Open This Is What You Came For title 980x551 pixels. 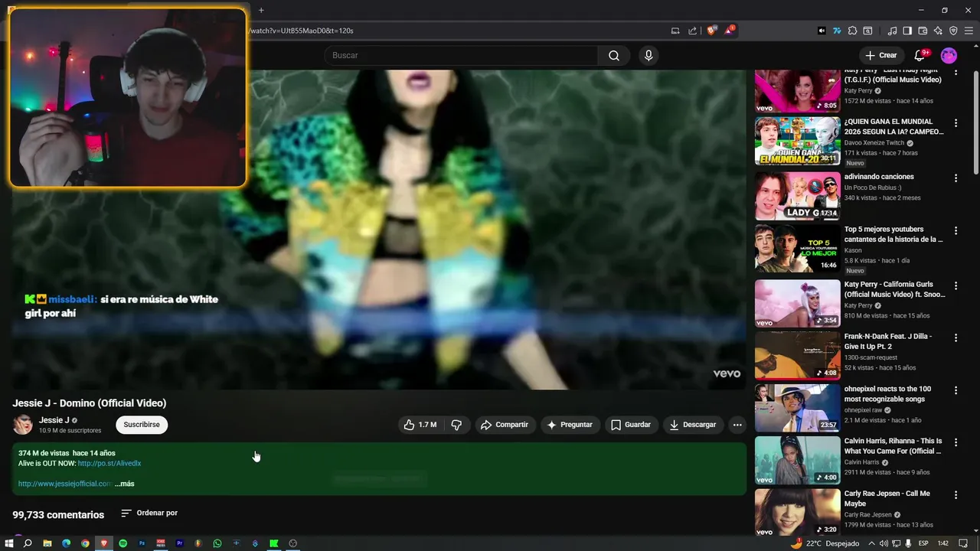point(893,446)
